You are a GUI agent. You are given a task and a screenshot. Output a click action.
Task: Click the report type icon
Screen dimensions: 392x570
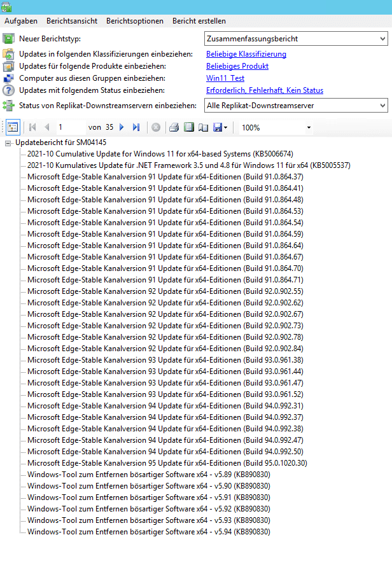tap(9, 39)
